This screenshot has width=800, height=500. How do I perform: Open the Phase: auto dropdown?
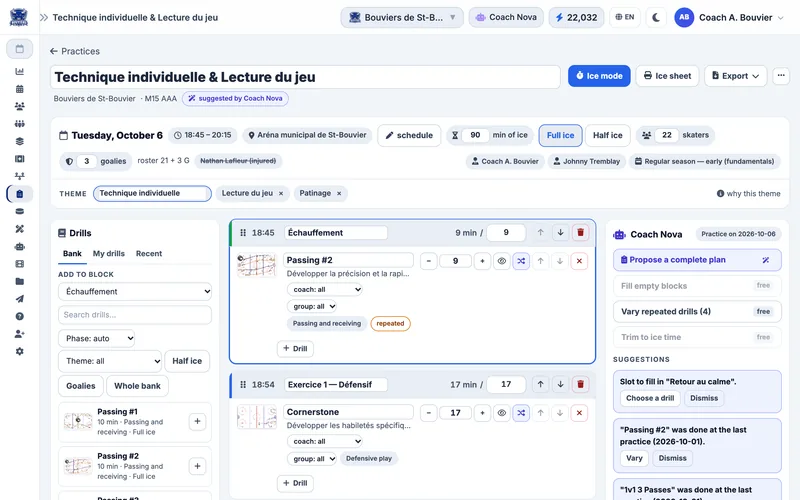pyautogui.click(x=96, y=338)
